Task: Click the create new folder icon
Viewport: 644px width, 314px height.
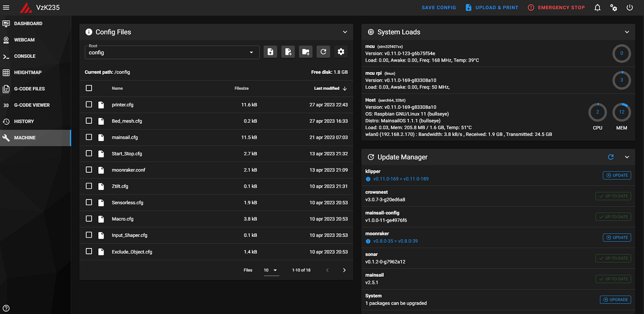Action: tap(306, 52)
